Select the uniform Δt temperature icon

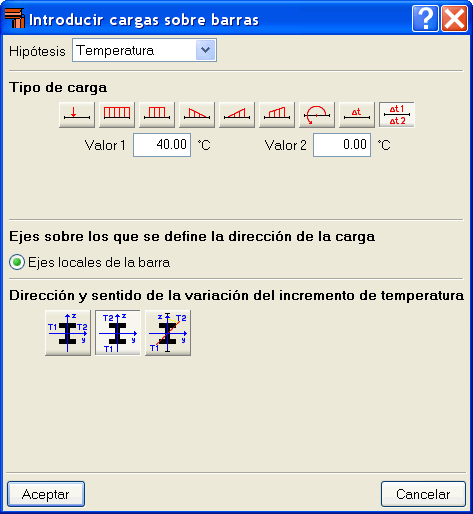pos(357,115)
